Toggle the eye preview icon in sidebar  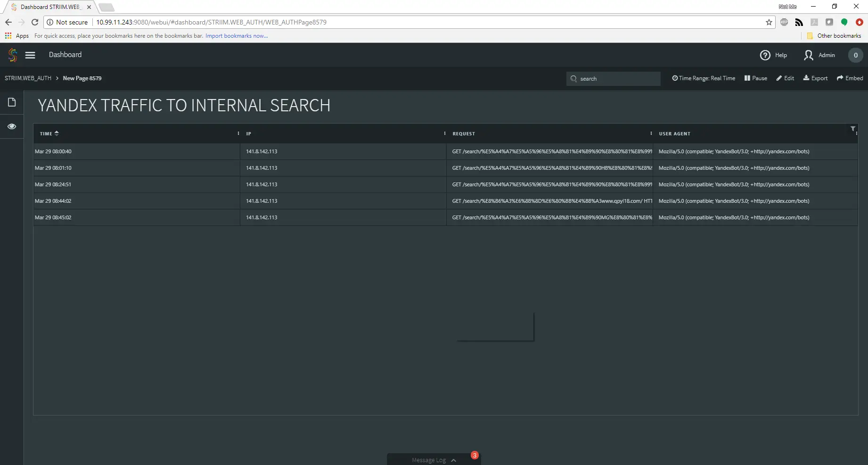pyautogui.click(x=12, y=126)
